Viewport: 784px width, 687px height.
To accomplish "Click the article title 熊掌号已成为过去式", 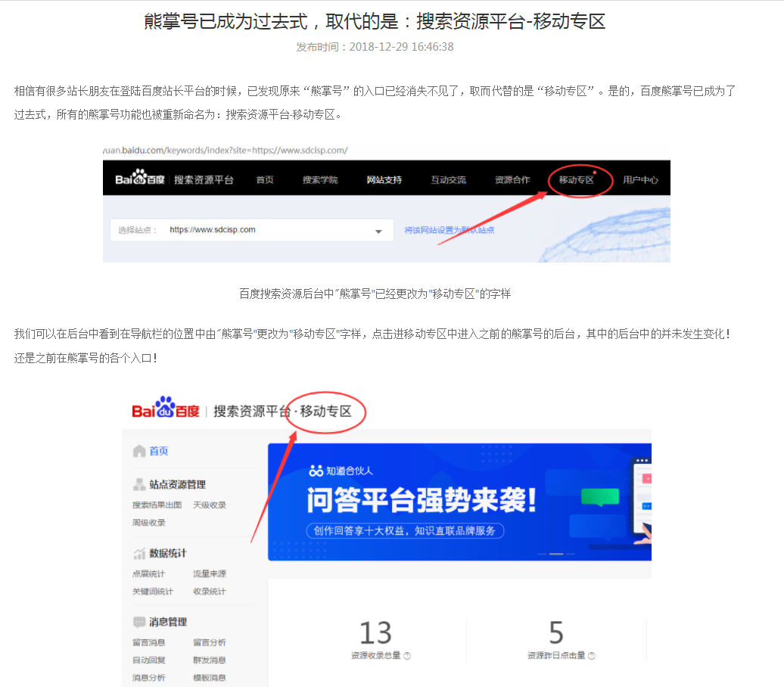I will [375, 21].
